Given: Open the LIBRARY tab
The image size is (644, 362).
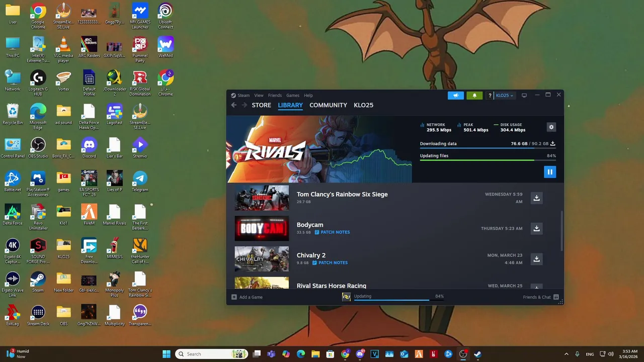Looking at the screenshot, I should [x=290, y=105].
